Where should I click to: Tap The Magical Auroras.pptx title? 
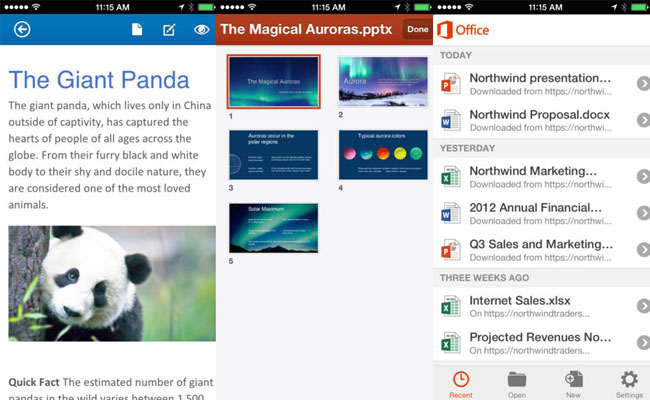point(306,29)
